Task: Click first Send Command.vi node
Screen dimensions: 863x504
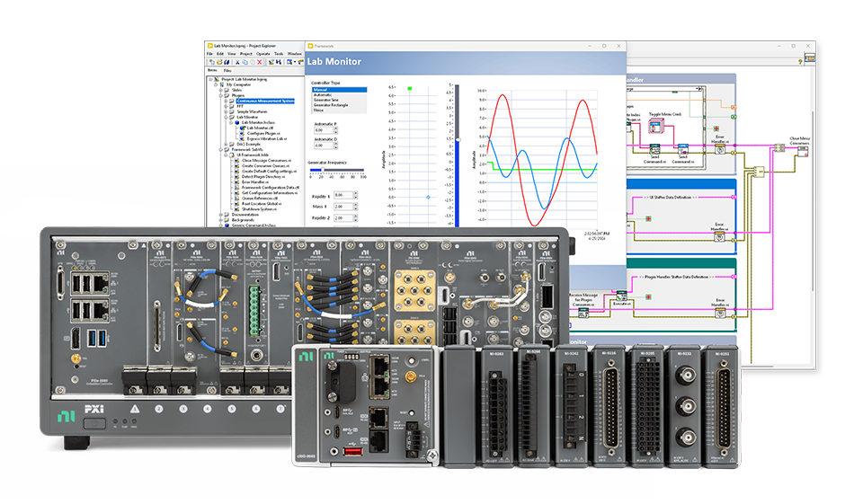Action: tap(654, 149)
